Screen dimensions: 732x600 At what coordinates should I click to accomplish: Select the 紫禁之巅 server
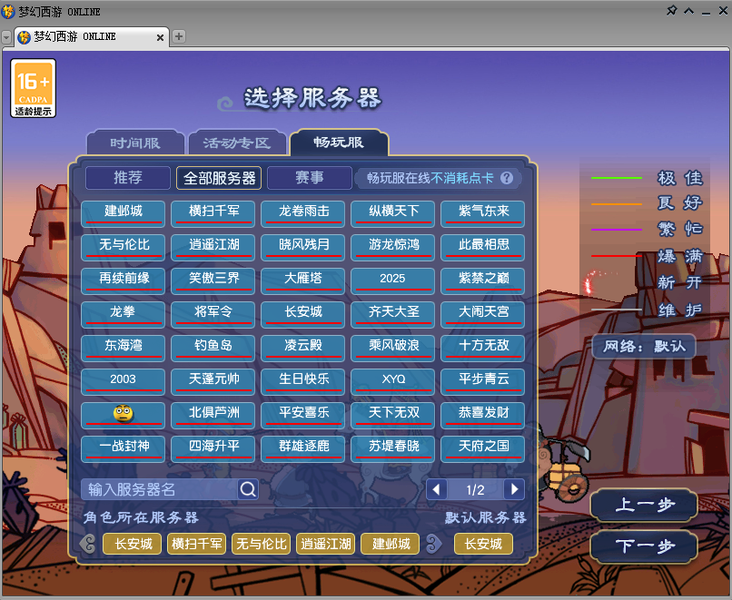click(483, 281)
